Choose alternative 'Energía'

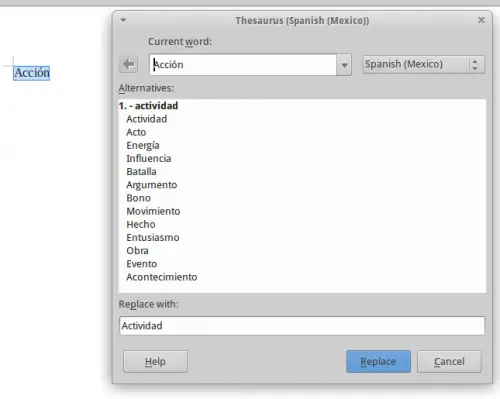click(x=143, y=146)
